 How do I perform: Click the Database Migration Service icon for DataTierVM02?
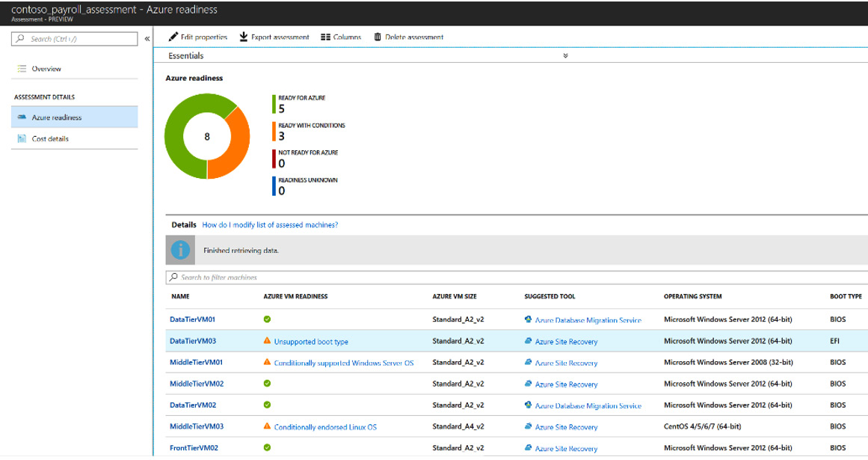pos(528,405)
